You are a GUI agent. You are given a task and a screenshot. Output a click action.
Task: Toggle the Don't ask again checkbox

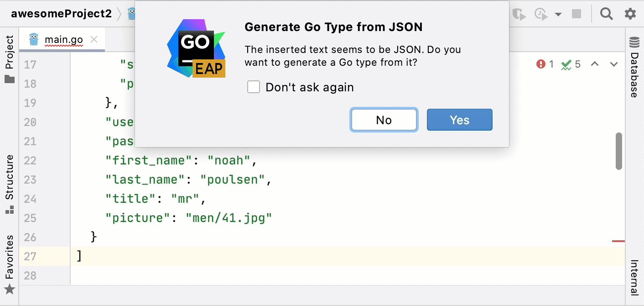pyautogui.click(x=254, y=87)
